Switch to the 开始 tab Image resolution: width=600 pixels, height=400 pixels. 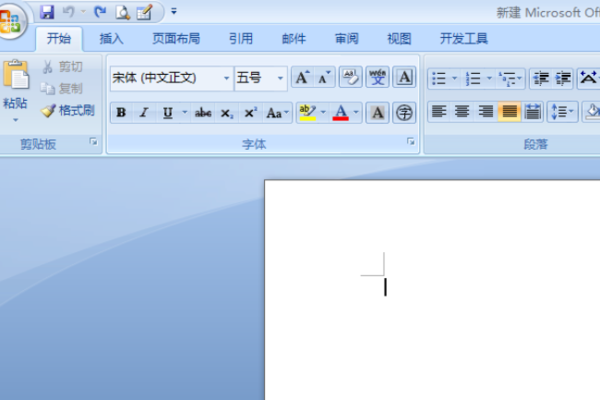(59, 39)
